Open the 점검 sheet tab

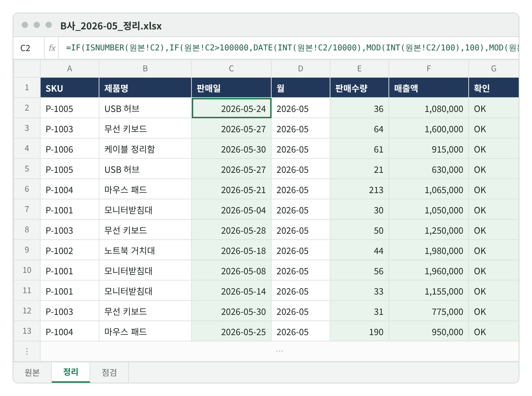(109, 372)
